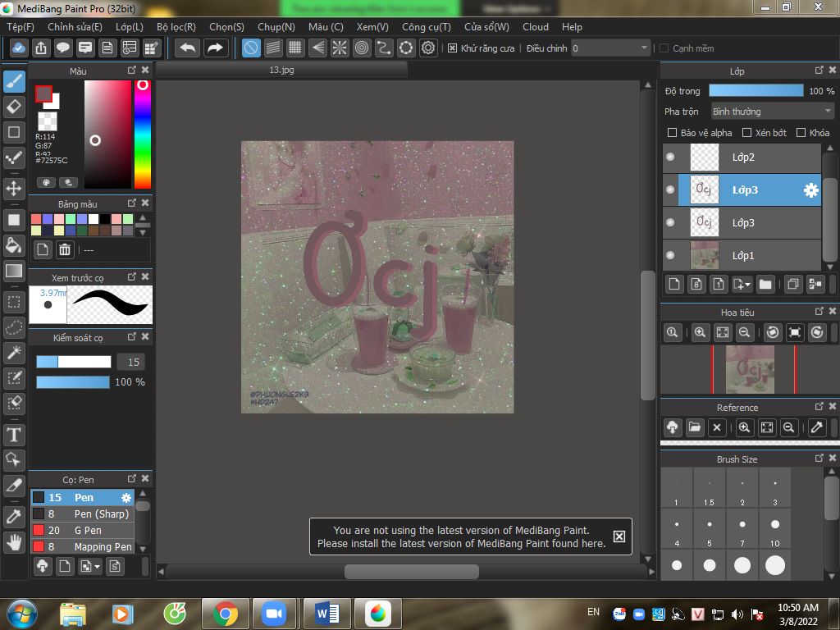
Task: Select the rectangular Selection tool
Action: coord(14,302)
